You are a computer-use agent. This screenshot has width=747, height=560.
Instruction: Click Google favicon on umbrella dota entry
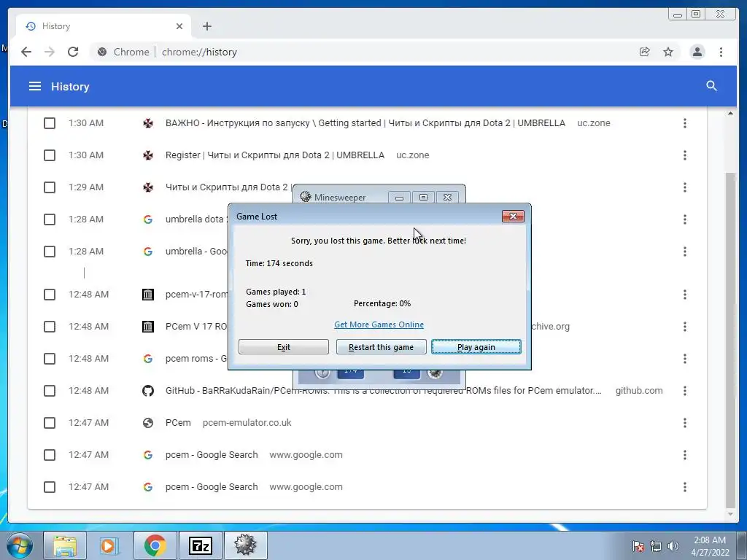[x=148, y=219]
